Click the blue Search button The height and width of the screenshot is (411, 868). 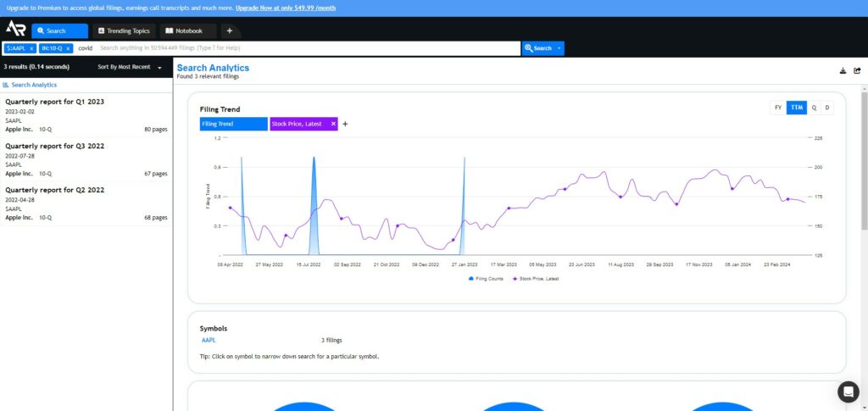coord(538,48)
